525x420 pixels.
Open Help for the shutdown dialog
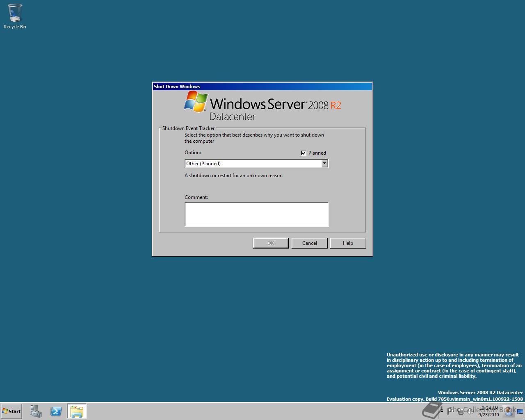click(x=348, y=243)
